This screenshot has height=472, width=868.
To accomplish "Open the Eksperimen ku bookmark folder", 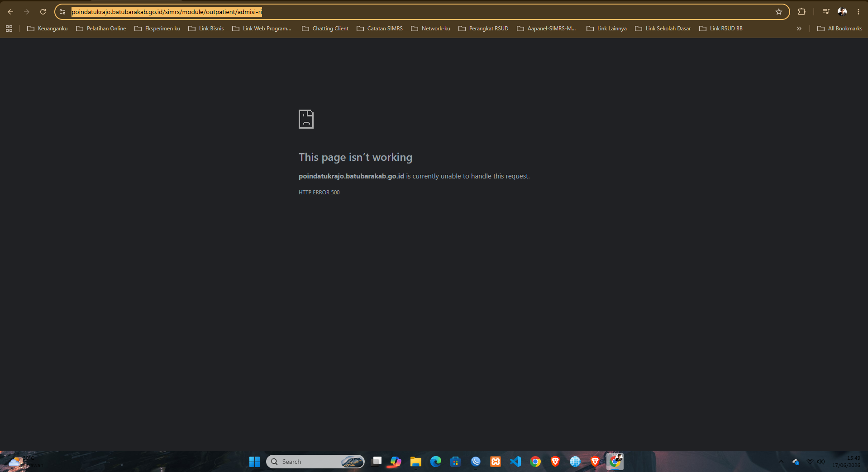I will 157,29.
